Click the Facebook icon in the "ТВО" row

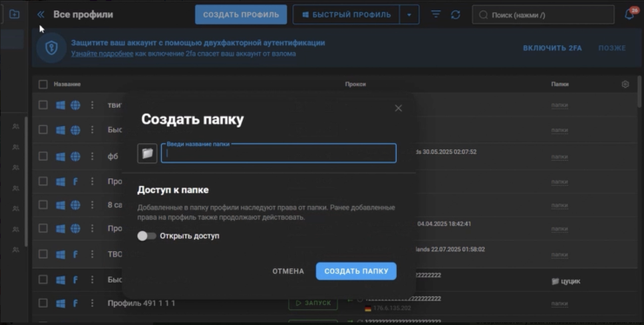pos(75,255)
